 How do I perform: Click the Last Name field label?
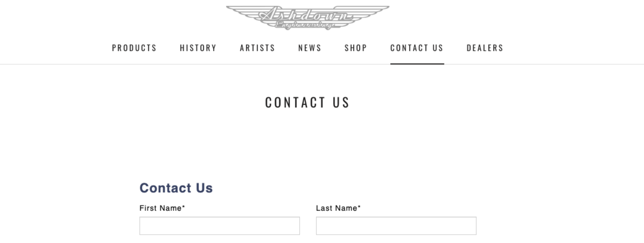coord(337,208)
